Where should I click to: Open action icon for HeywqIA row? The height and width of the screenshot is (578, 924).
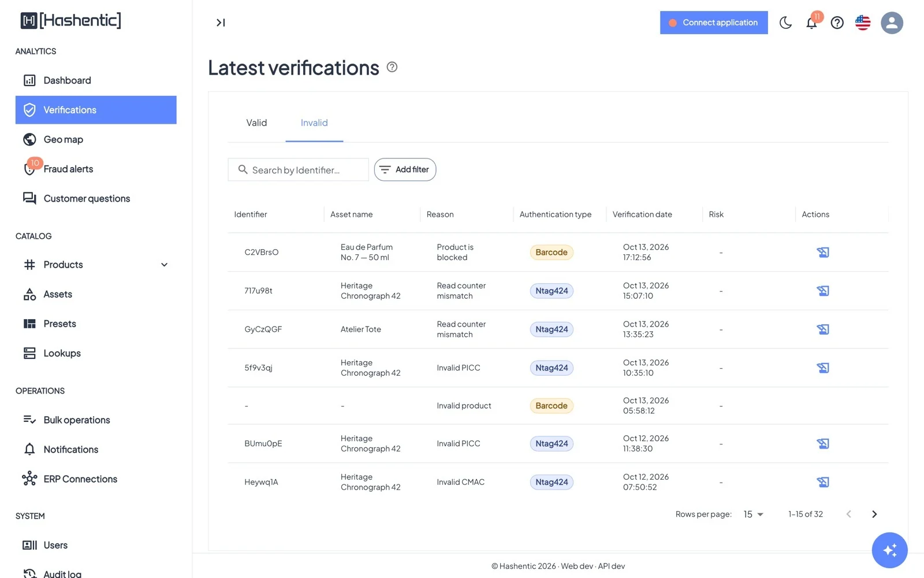point(823,482)
